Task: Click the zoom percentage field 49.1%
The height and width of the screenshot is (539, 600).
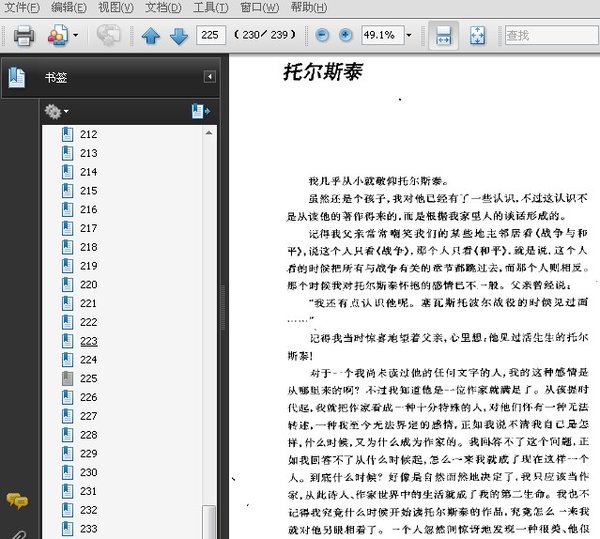Action: click(383, 35)
